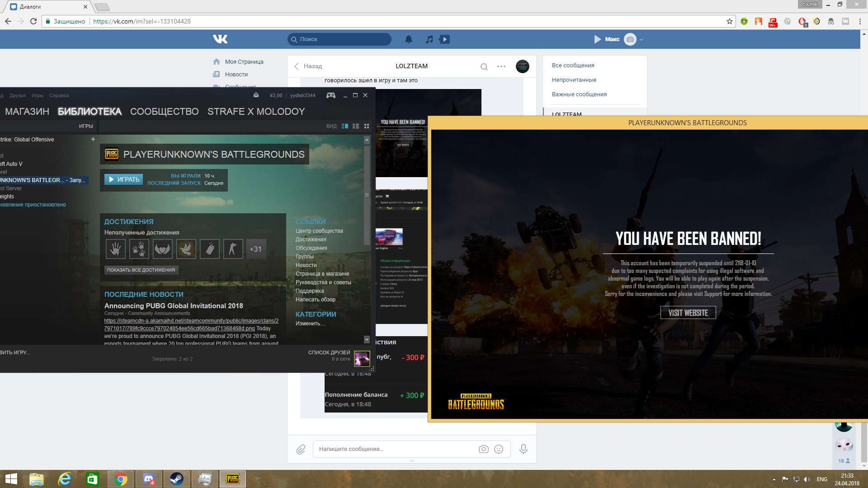This screenshot has width=868, height=488.
Task: Open Поддержка link in Steam
Action: click(x=310, y=291)
